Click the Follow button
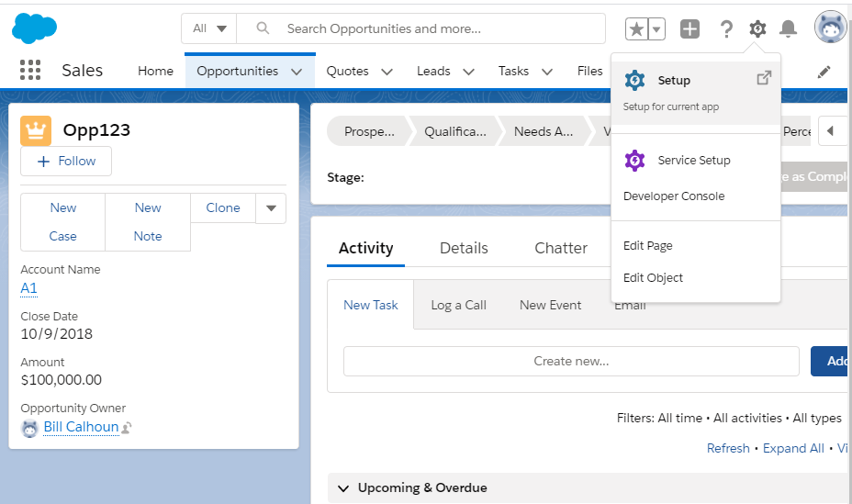Image resolution: width=852 pixels, height=504 pixels. [x=66, y=162]
